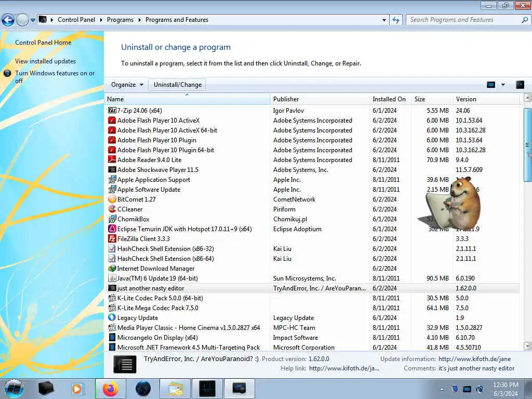Open the Organize dropdown menu
This screenshot has height=399, width=532.
pyautogui.click(x=127, y=85)
